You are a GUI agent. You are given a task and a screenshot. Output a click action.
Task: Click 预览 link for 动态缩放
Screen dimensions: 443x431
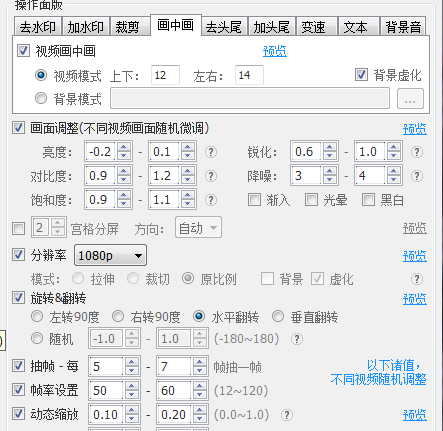(415, 415)
